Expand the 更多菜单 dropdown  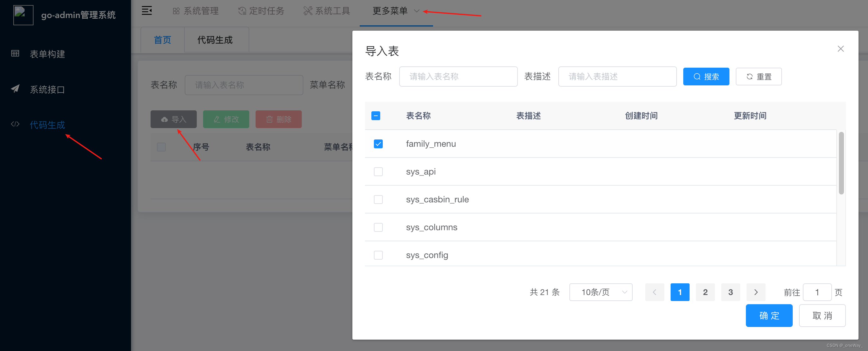pyautogui.click(x=396, y=11)
